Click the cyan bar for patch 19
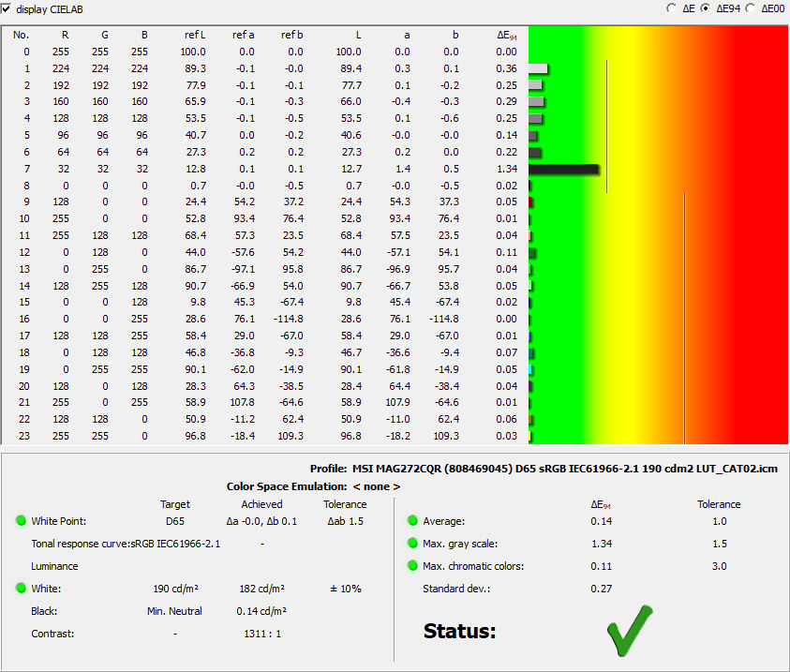This screenshot has width=790, height=672. point(530,370)
